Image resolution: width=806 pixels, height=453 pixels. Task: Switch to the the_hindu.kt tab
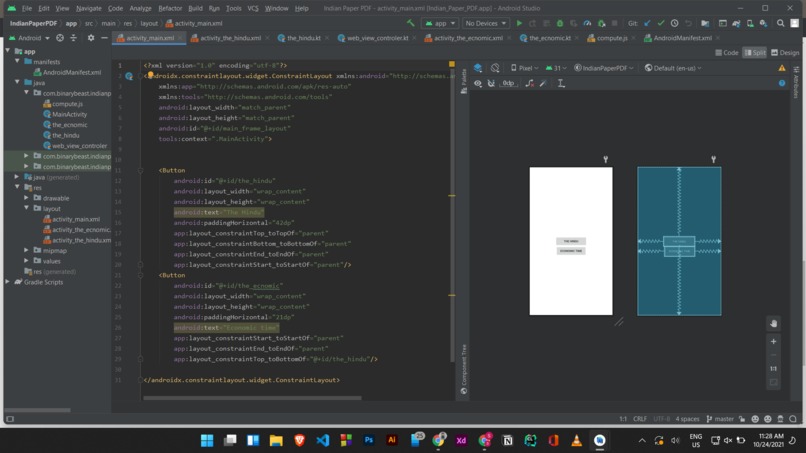pos(304,38)
